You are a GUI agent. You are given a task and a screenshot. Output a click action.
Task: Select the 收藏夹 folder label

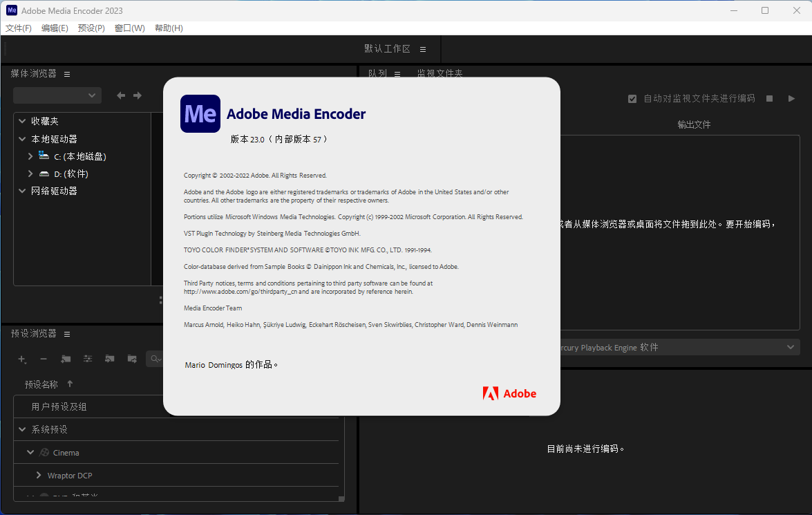pyautogui.click(x=44, y=121)
